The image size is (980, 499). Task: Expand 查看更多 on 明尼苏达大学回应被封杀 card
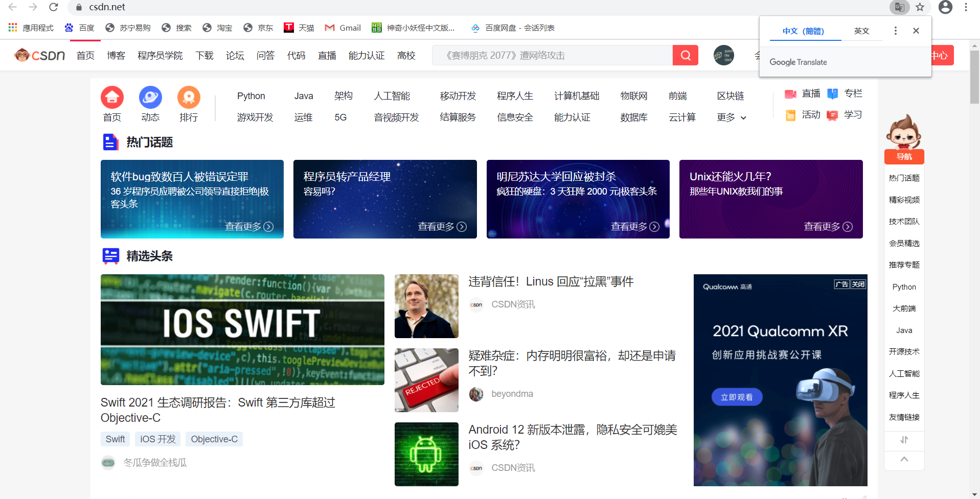click(635, 227)
